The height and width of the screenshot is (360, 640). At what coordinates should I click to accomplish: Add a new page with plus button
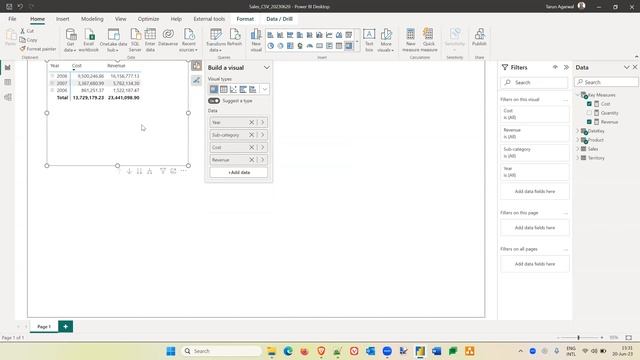tap(65, 327)
